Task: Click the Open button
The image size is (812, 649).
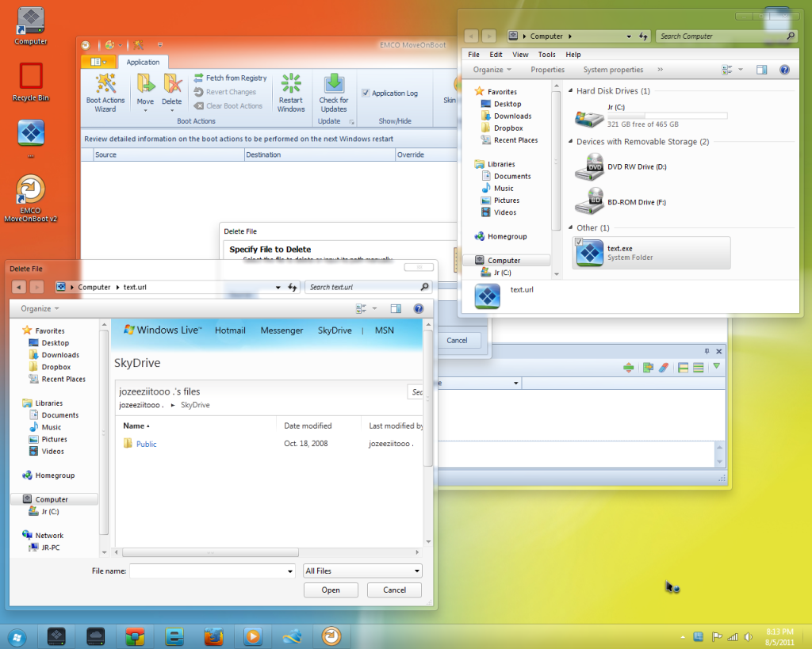Action: point(331,590)
